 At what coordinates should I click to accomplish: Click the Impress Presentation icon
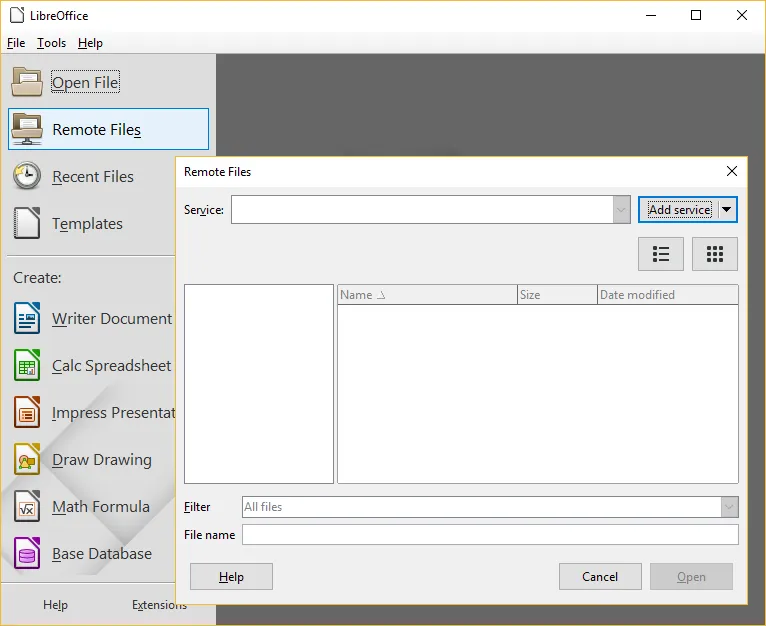click(x=27, y=412)
